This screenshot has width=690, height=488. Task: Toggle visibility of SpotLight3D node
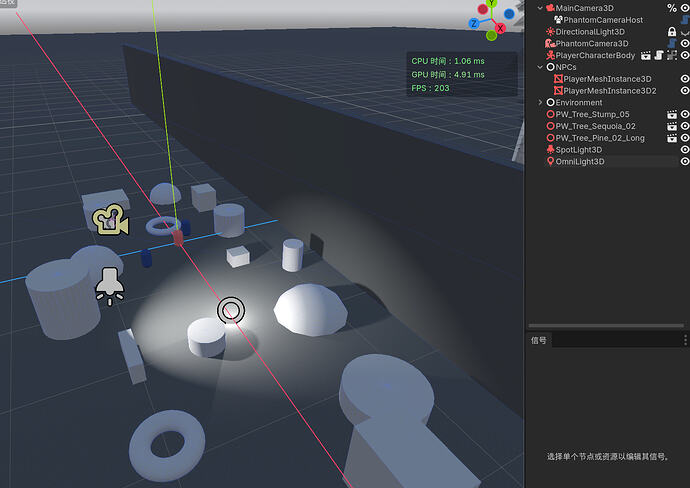point(685,150)
